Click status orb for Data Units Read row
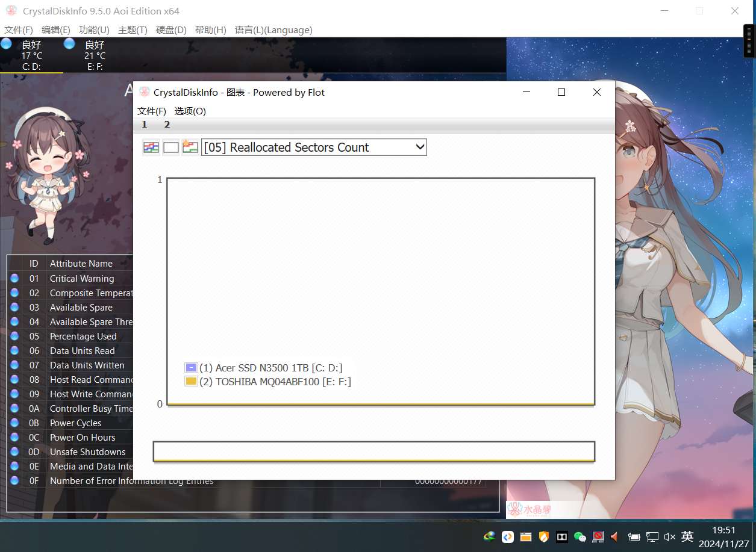This screenshot has width=756, height=552. tap(14, 350)
